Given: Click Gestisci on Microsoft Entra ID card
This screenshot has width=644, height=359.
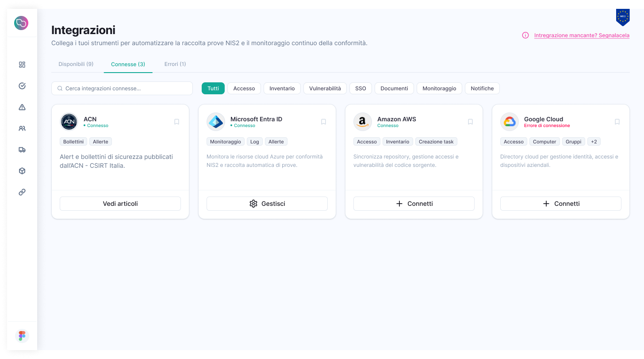Looking at the screenshot, I should pyautogui.click(x=267, y=204).
